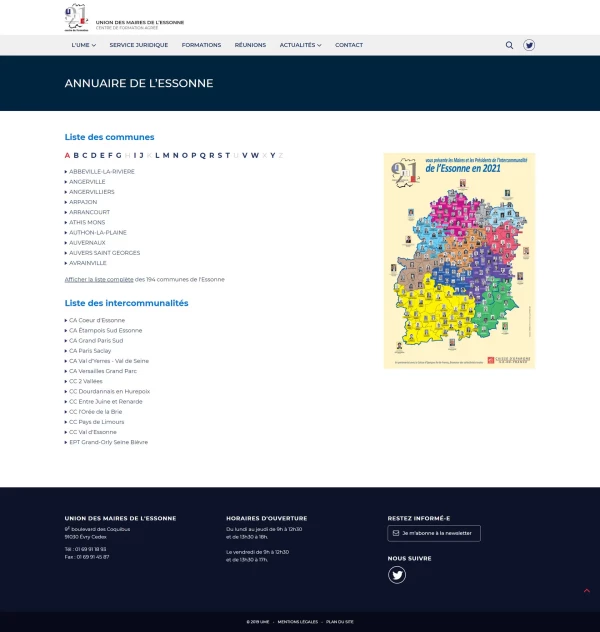The width and height of the screenshot is (600, 632).
Task: Filter communes by letter B
Action: tap(76, 155)
